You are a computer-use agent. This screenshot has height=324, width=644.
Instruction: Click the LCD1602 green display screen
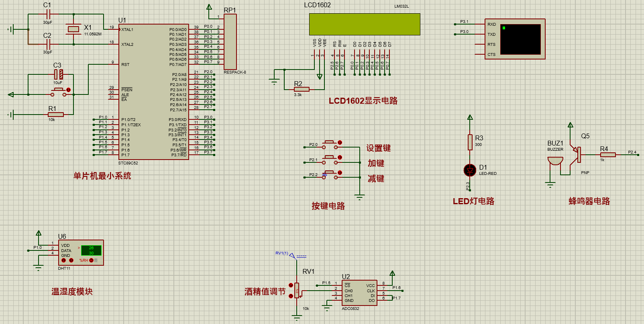[x=364, y=25]
